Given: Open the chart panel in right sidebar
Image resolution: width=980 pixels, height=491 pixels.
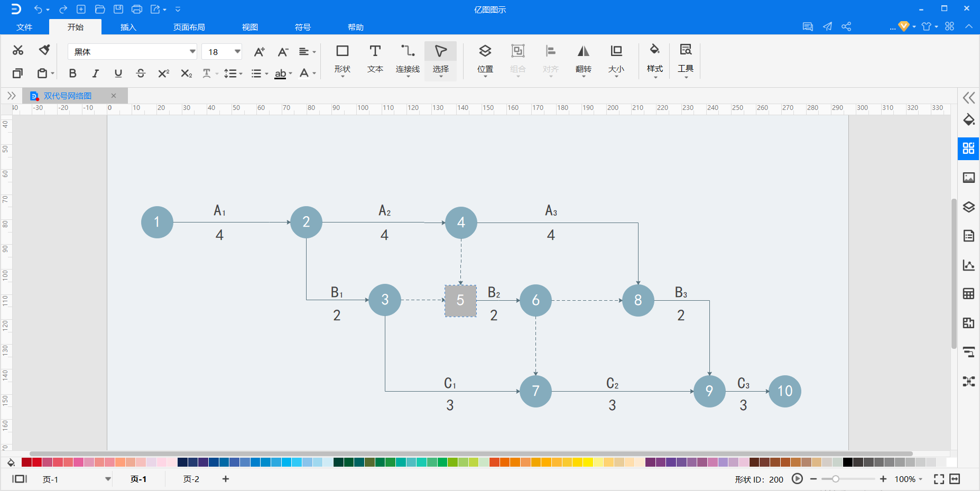Looking at the screenshot, I should click(968, 265).
